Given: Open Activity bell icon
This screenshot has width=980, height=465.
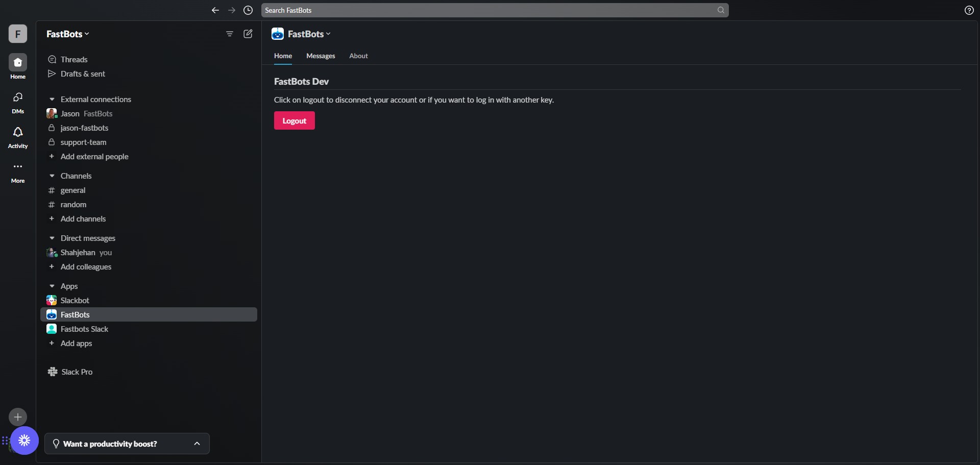Looking at the screenshot, I should (x=18, y=137).
